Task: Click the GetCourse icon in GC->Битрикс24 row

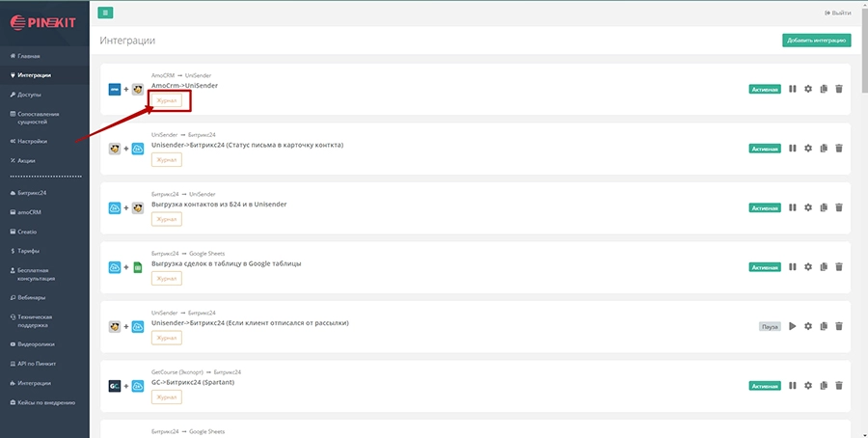Action: (114, 386)
